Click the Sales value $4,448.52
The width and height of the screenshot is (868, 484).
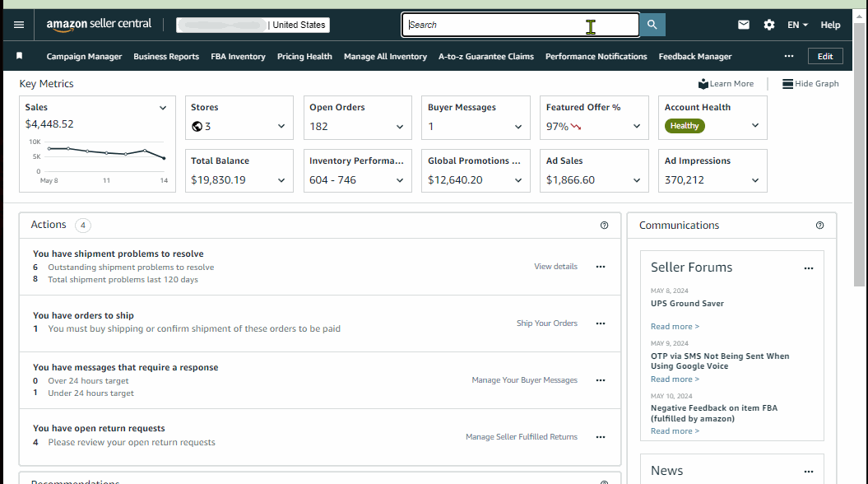(49, 124)
